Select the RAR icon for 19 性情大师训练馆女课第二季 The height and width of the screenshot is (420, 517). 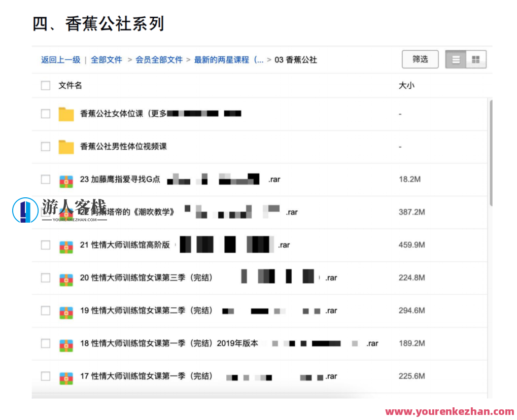coord(66,310)
